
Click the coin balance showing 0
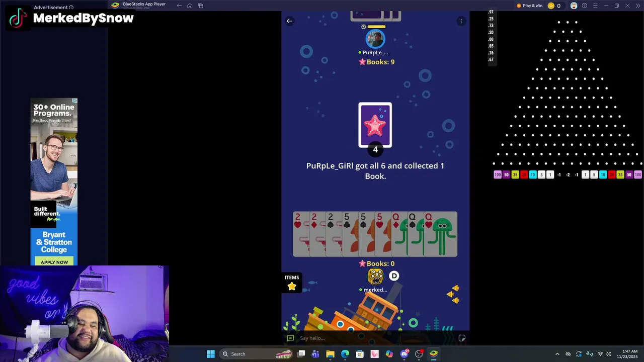[x=554, y=6]
